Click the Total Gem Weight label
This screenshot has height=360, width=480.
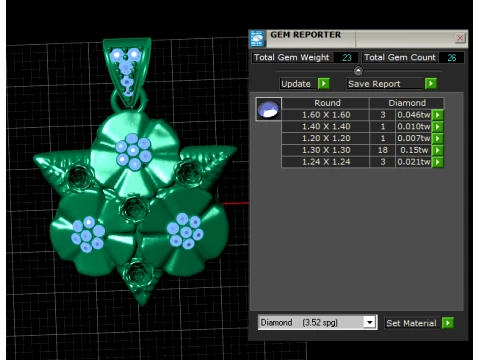(x=291, y=58)
